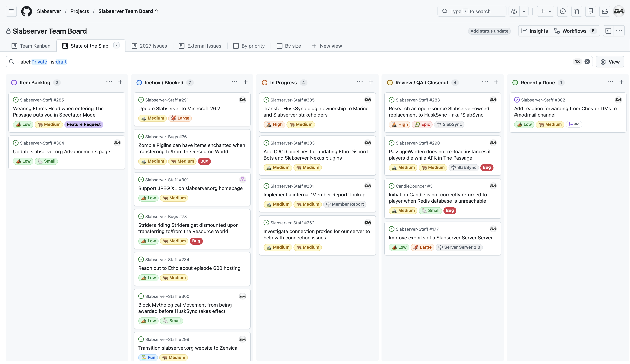Toggle the side panel layout icon
The height and width of the screenshot is (364, 630).
pos(608,31)
